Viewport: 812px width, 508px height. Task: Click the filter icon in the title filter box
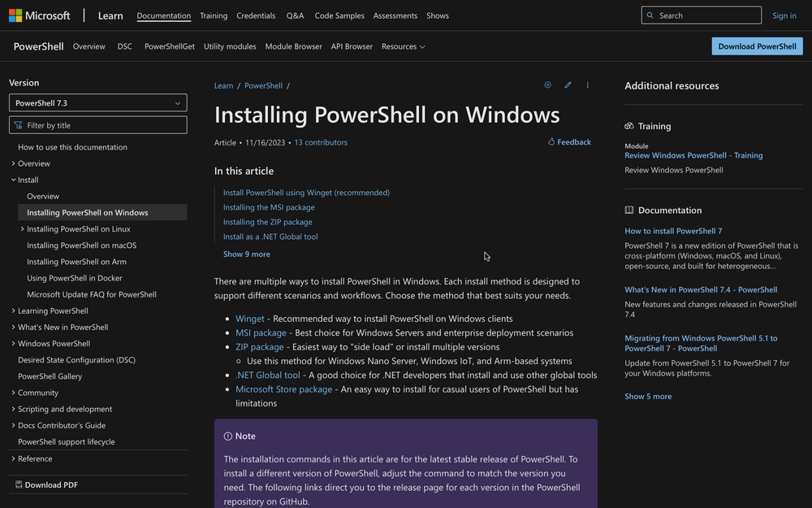(x=17, y=124)
